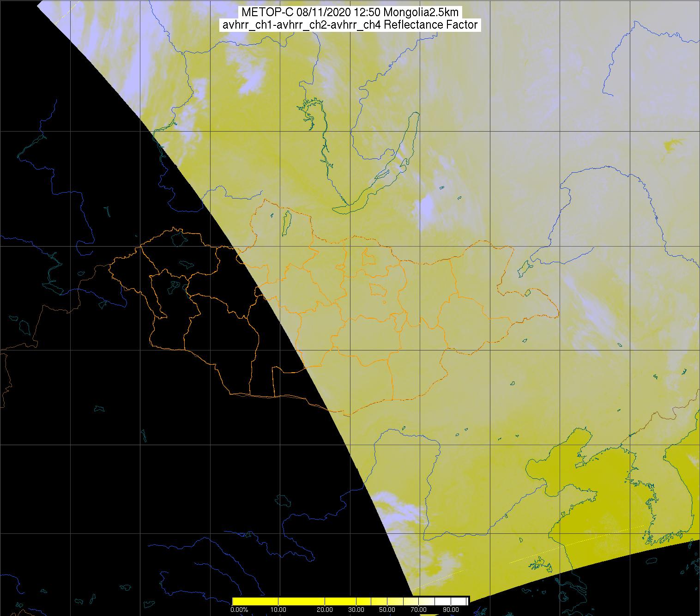Click the "0.00%" colorbar label
The width and height of the screenshot is (700, 616).
[x=239, y=610]
